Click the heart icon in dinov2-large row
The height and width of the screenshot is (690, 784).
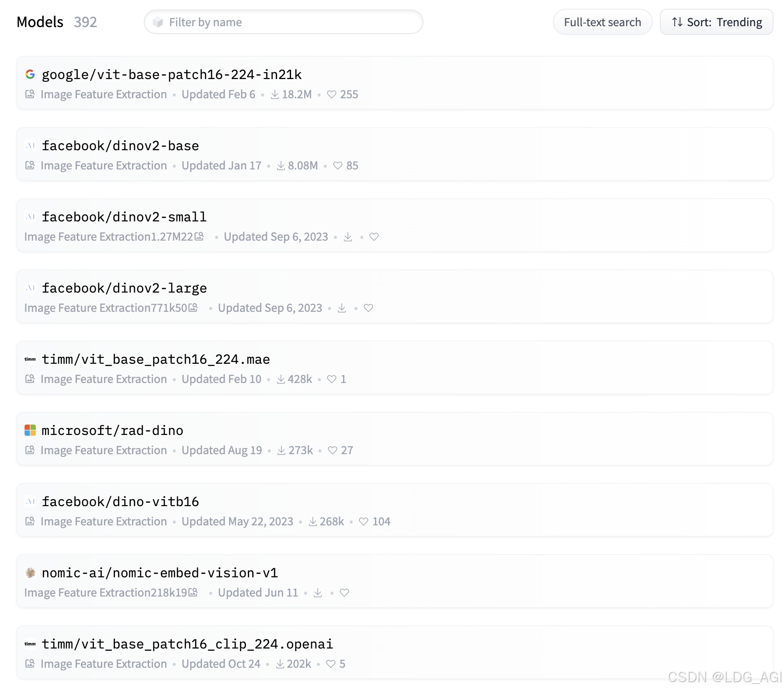point(368,308)
